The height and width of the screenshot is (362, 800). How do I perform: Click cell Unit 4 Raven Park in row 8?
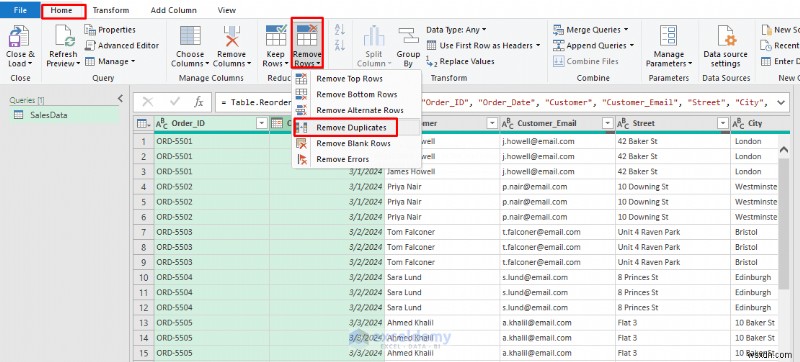click(673, 247)
